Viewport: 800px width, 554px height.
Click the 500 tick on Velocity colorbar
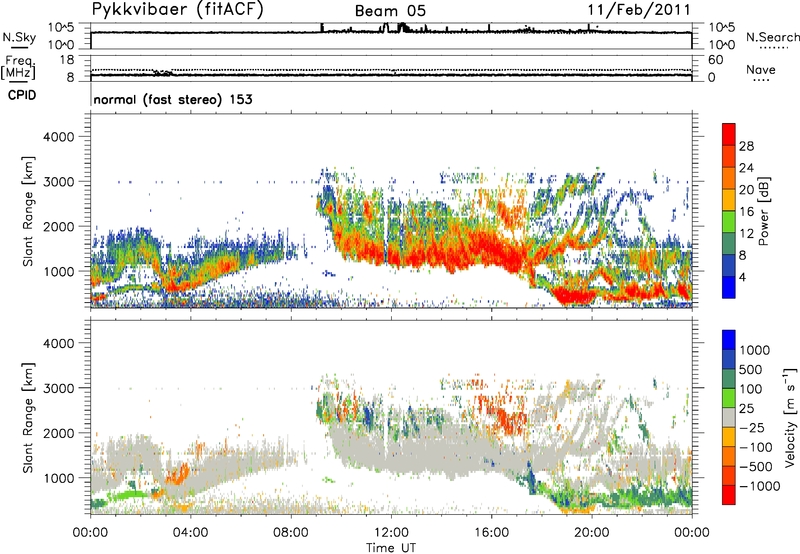[x=751, y=369]
